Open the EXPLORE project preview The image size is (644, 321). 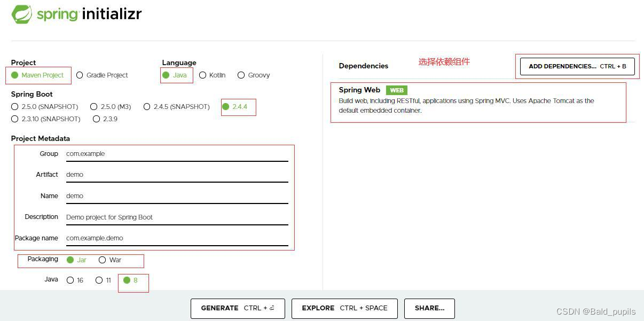coord(344,308)
